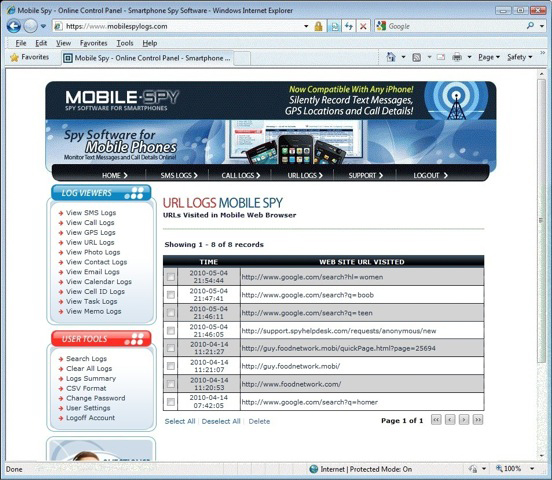Open the recent pages dropdown arrow
This screenshot has height=480, width=552.
tap(43, 26)
